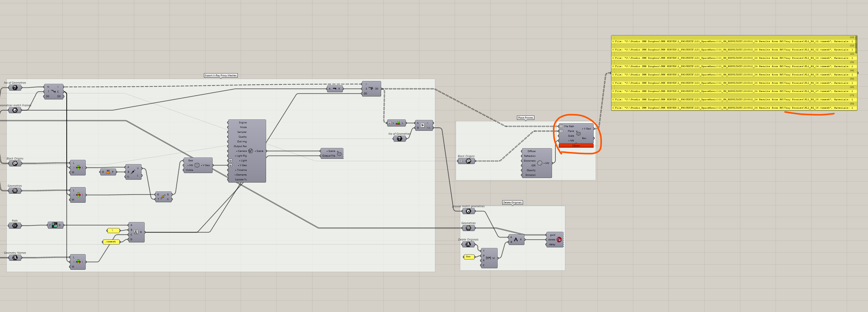Image resolution: width=868 pixels, height=312 pixels.
Task: Select the V-Ray scene export component
Action: coord(332,153)
